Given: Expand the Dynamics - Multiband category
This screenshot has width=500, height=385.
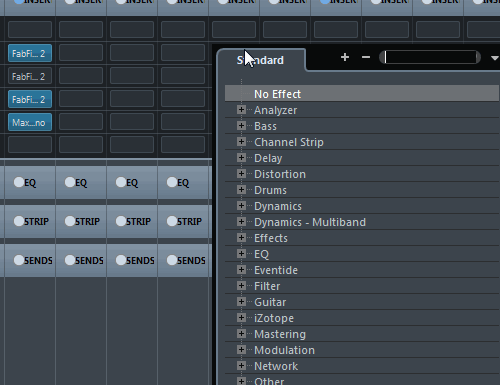Looking at the screenshot, I should [x=241, y=222].
